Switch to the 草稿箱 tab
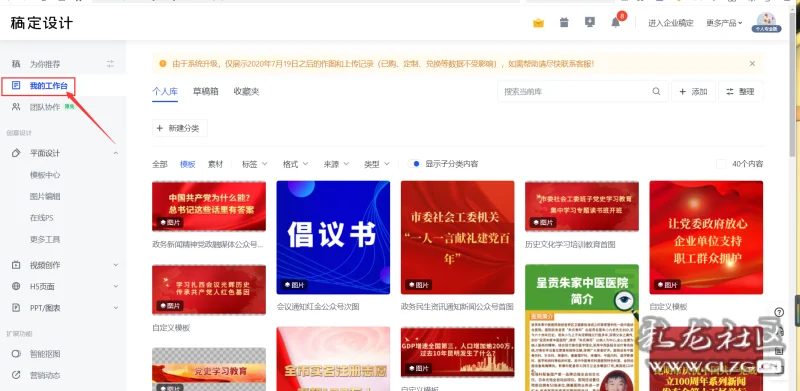 point(206,91)
